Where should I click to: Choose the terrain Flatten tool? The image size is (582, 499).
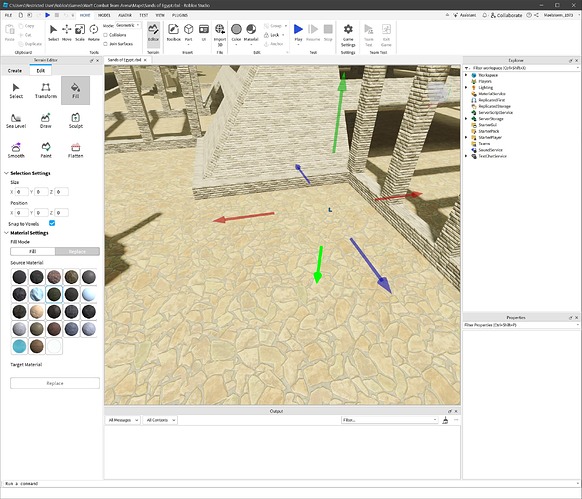point(75,150)
